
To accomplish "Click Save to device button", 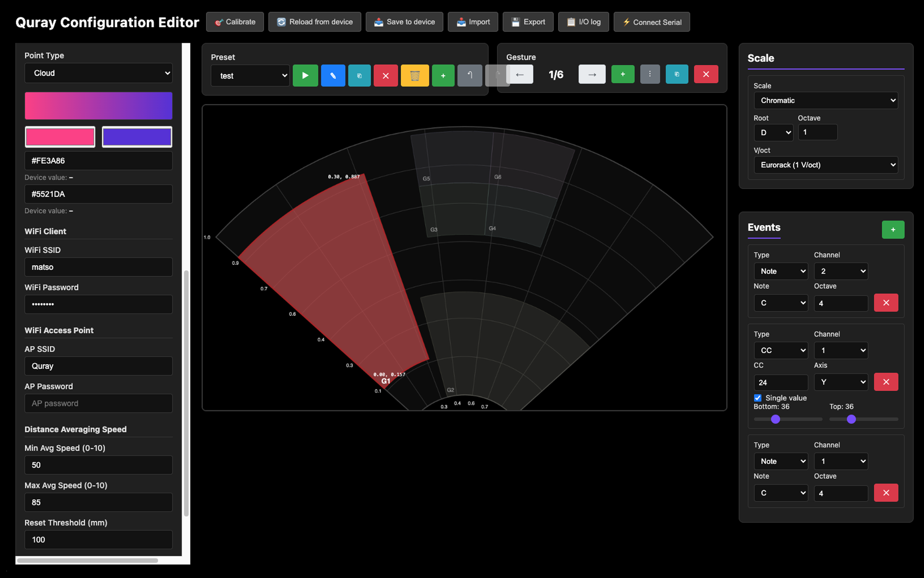I will tap(404, 22).
